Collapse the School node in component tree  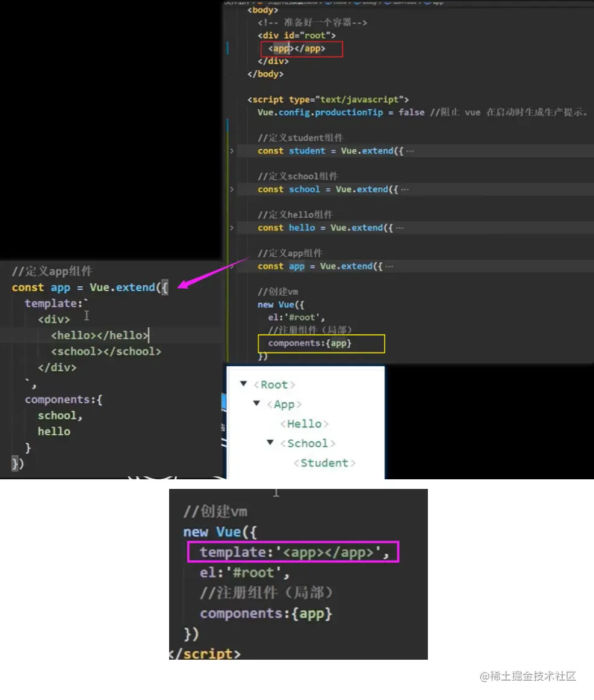point(270,443)
